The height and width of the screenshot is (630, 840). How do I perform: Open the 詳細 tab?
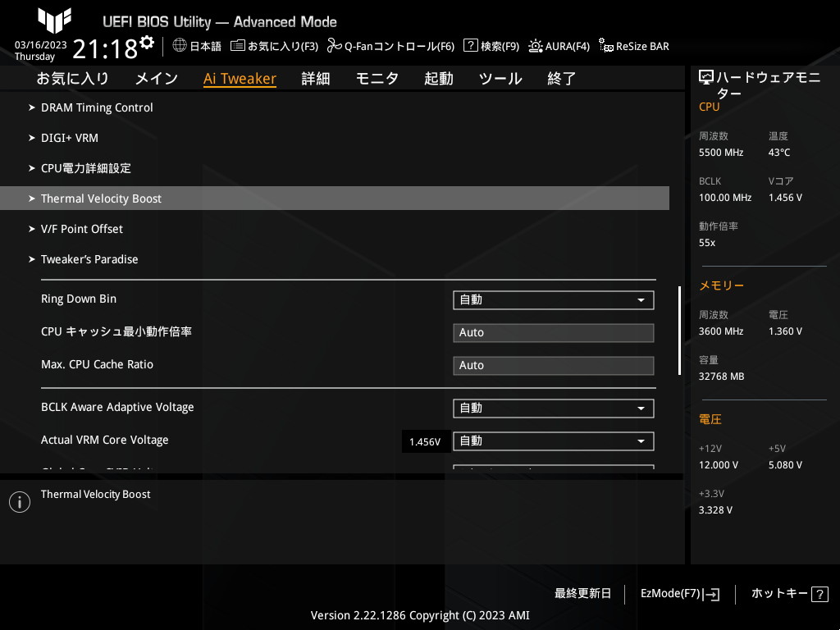316,79
